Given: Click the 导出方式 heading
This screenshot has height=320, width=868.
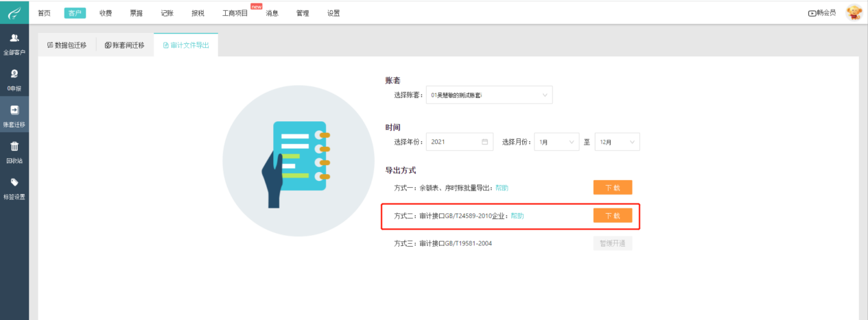Looking at the screenshot, I should click(x=401, y=170).
